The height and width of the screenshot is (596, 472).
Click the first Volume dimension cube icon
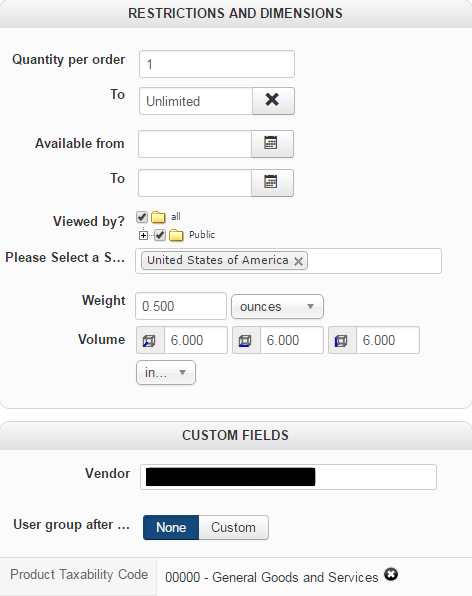[150, 340]
